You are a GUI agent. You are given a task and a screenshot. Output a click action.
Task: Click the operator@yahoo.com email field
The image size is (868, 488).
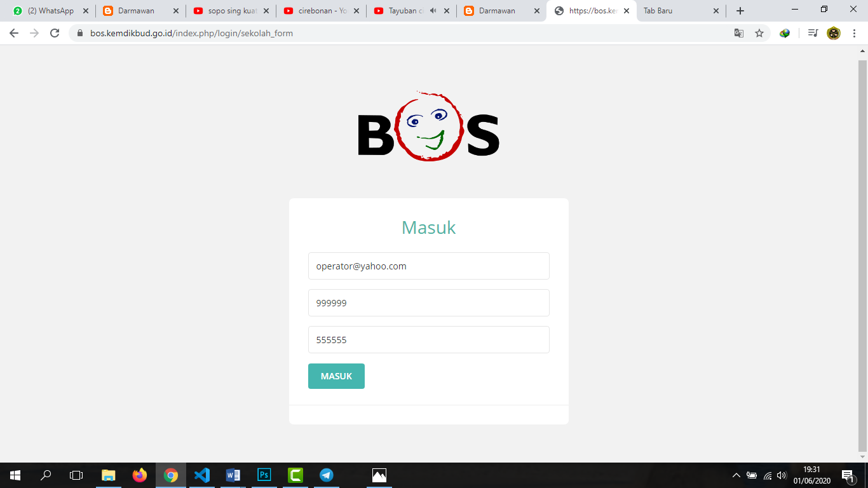click(428, 266)
